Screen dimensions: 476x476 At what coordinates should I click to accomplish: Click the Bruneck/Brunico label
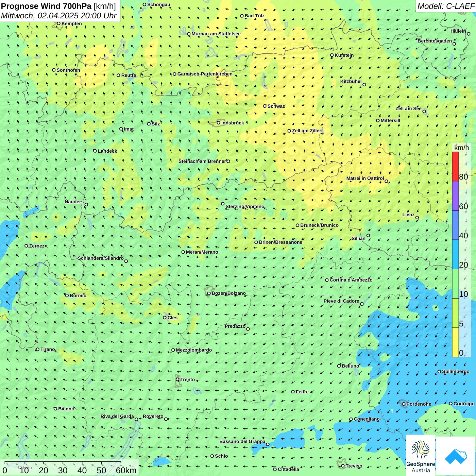click(x=319, y=225)
